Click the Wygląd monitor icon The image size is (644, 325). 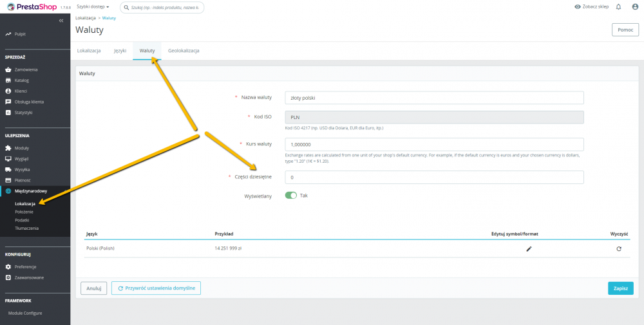click(8, 159)
